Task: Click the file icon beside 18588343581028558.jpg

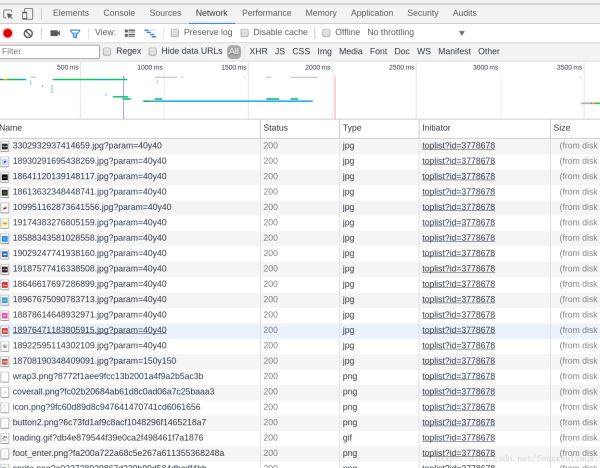Action: click(5, 238)
